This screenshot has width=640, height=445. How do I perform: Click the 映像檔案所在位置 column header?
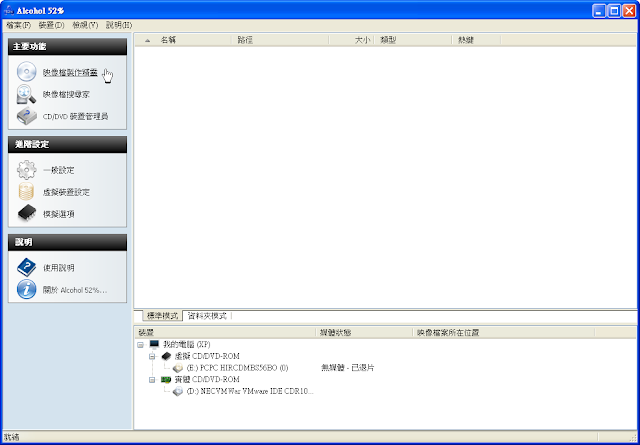tap(504, 333)
